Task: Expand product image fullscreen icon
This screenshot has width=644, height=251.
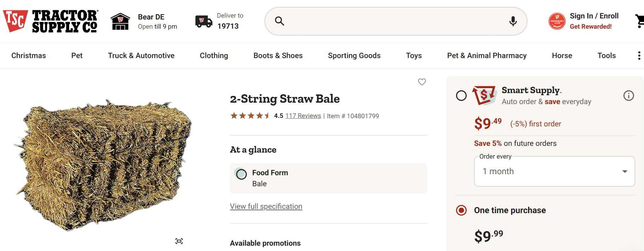Action: (179, 241)
